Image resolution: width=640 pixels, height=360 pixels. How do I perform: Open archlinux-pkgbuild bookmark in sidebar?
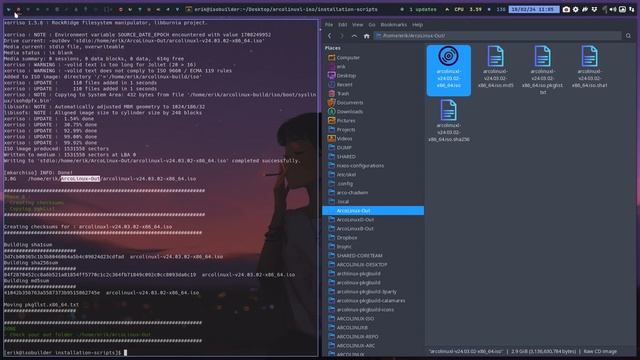click(354, 273)
